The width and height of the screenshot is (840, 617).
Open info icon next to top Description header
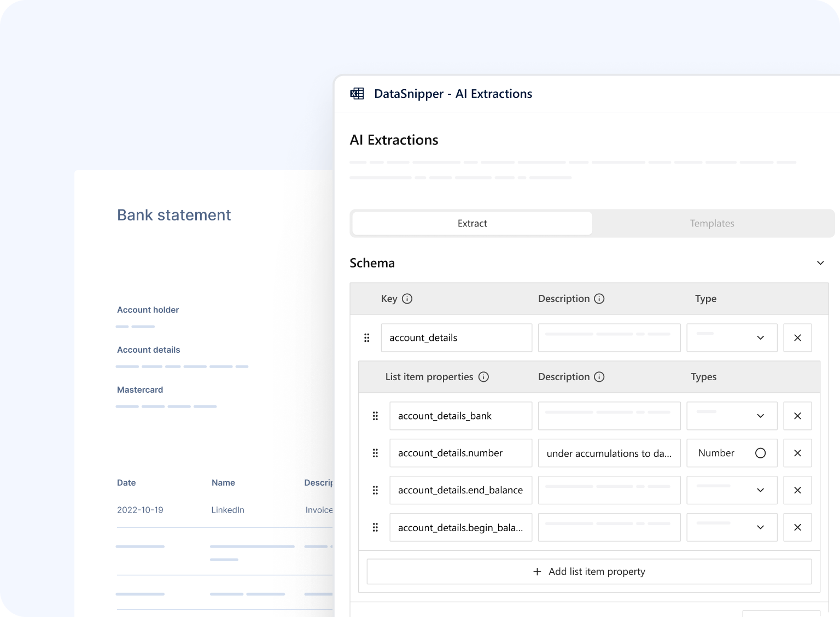pyautogui.click(x=599, y=299)
